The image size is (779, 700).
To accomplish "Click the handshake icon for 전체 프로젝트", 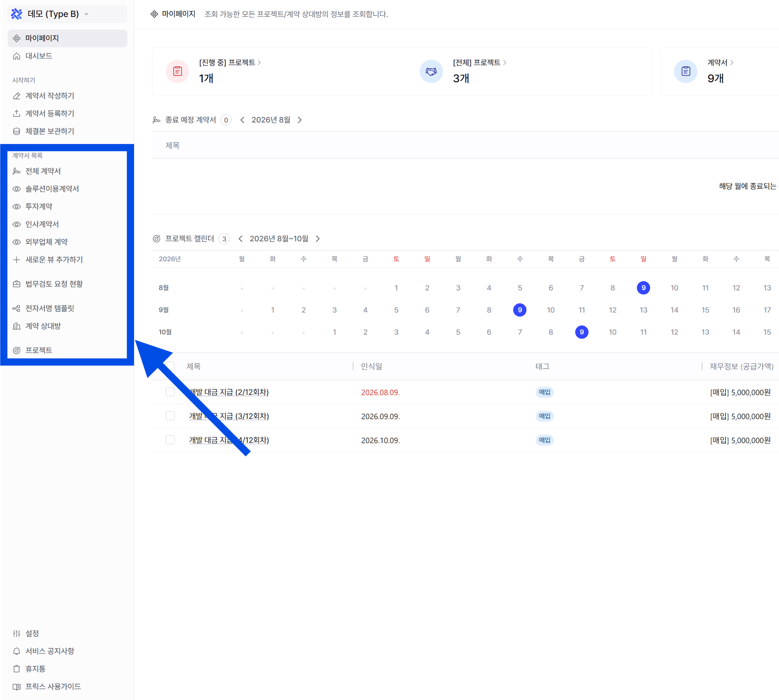I will 432,71.
